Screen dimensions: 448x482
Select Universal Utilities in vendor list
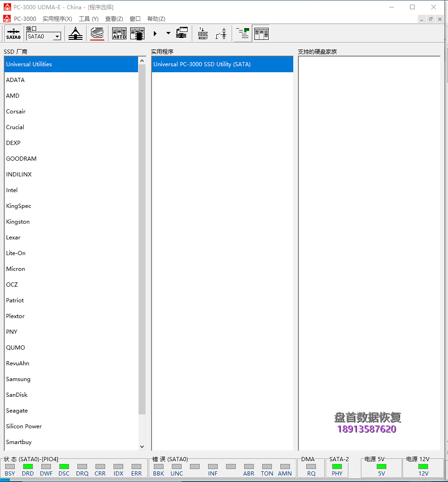71,64
